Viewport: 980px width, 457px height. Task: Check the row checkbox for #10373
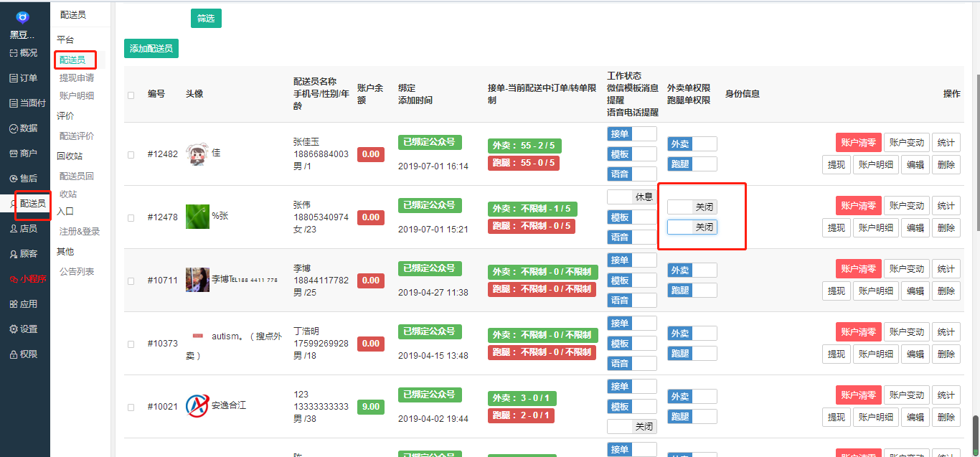coord(131,344)
